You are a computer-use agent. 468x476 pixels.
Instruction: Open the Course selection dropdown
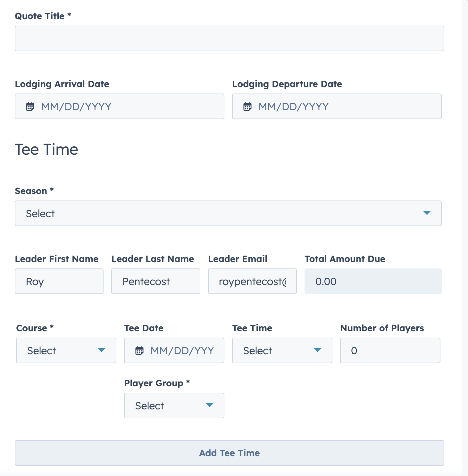66,350
